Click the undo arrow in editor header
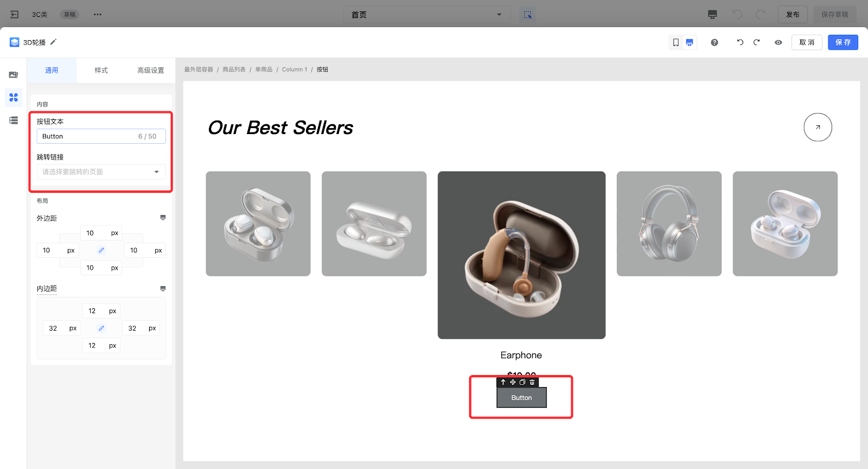This screenshot has height=469, width=868. 740,42
